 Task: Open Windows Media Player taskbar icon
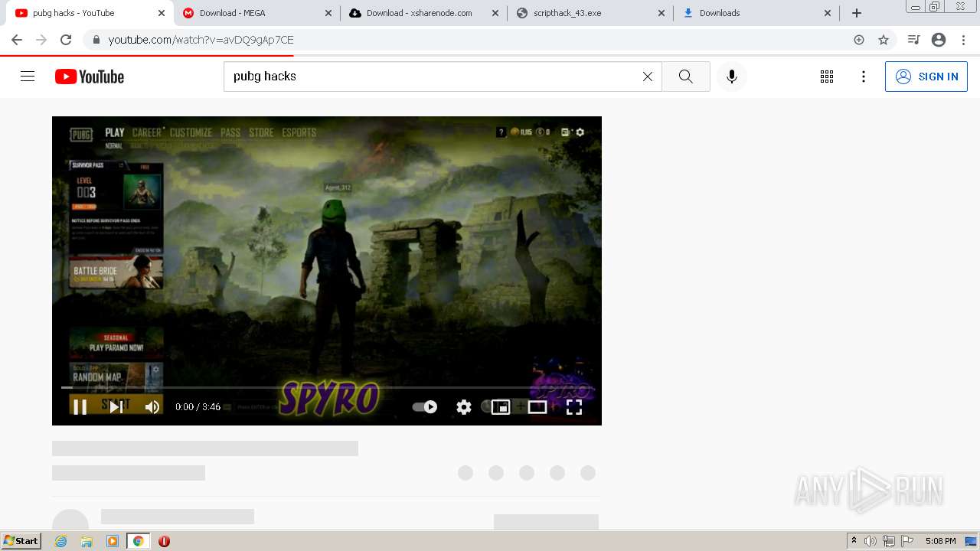[113, 541]
